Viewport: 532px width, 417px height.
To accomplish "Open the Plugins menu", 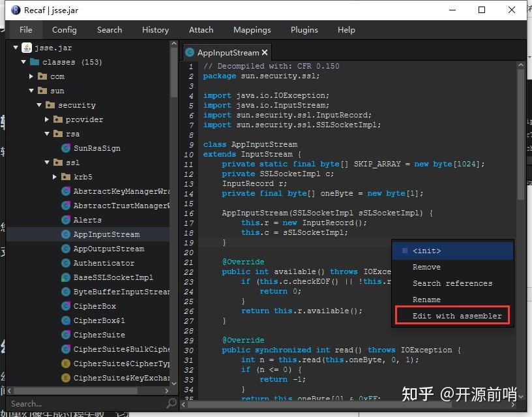I will [x=304, y=30].
